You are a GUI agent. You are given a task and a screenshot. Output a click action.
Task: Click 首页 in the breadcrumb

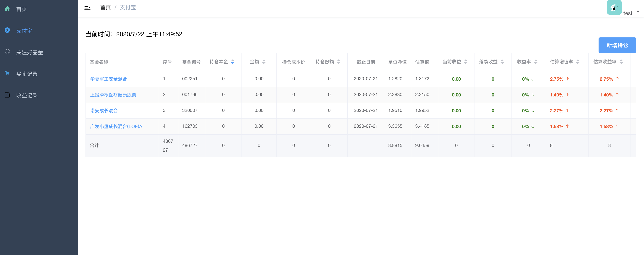click(x=105, y=8)
